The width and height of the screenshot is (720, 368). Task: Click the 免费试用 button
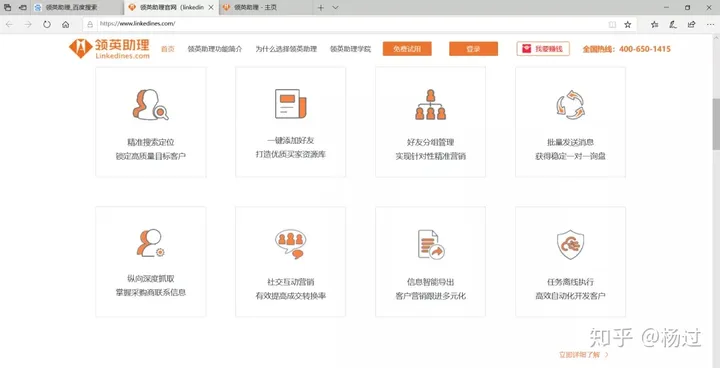[x=407, y=49]
